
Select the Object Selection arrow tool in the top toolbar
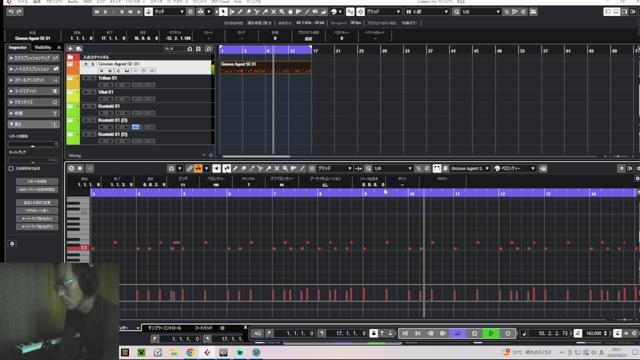pyautogui.click(x=223, y=12)
